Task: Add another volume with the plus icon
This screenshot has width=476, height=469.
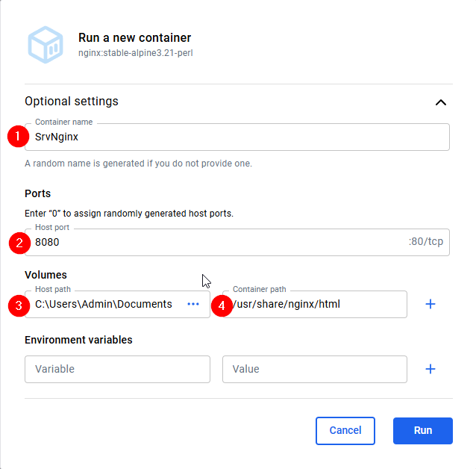Action: [430, 304]
